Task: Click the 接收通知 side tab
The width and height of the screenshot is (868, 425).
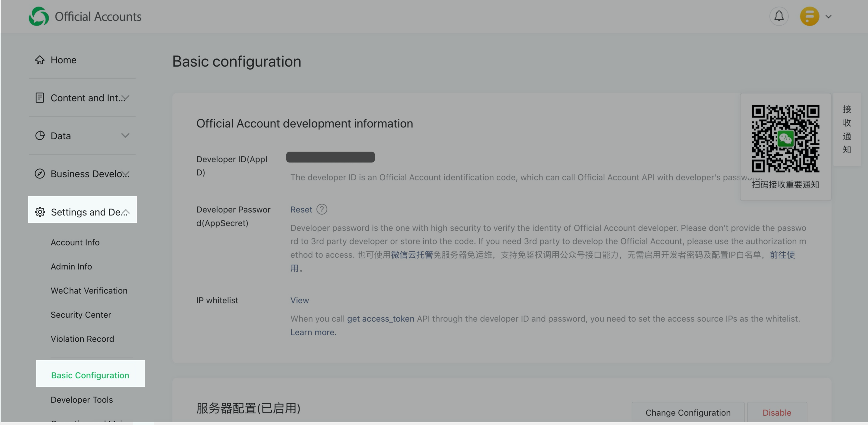Action: 847,129
